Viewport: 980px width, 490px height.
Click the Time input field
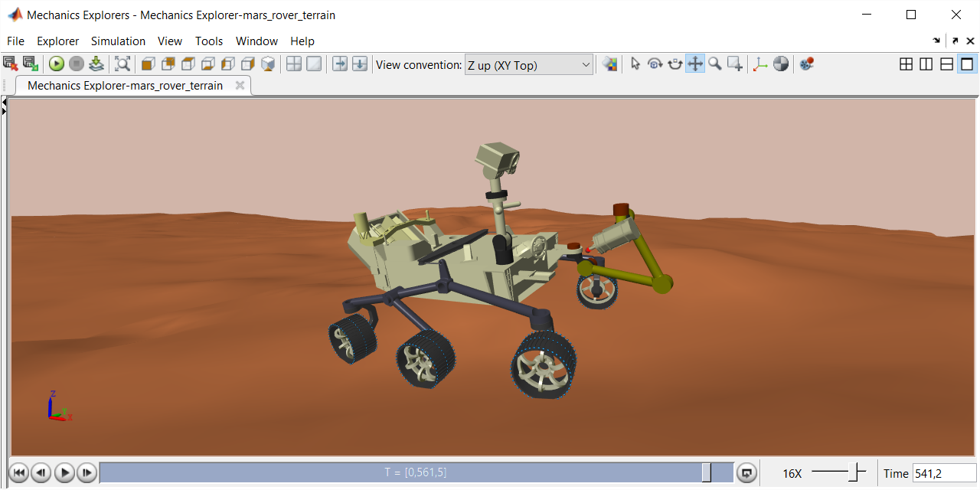coord(943,473)
